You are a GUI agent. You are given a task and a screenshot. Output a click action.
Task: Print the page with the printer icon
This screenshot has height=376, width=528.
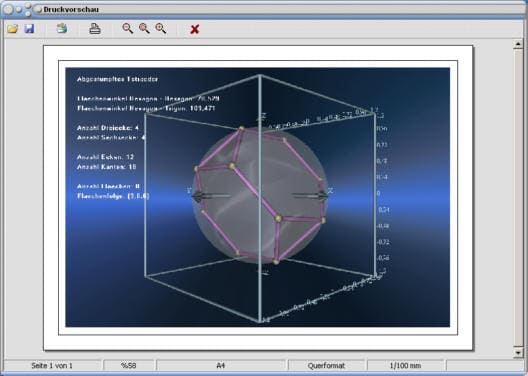95,29
